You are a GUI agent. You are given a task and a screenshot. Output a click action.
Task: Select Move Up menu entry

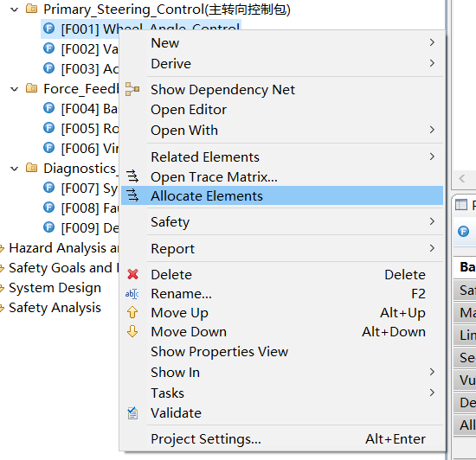click(x=282, y=313)
